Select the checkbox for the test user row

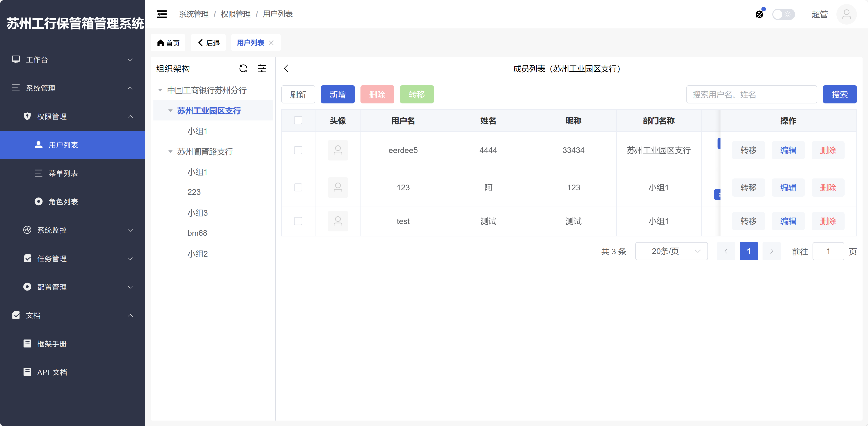(298, 221)
